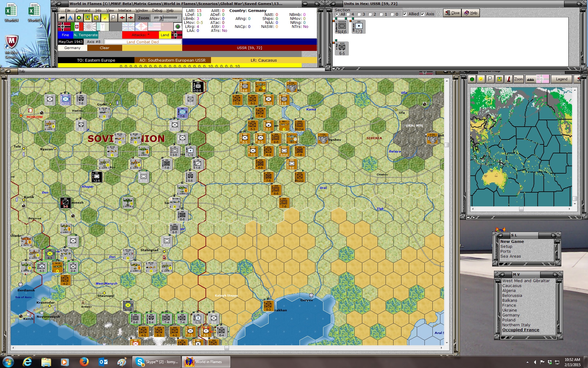Image resolution: width=588 pixels, height=368 pixels.
Task: Open Outlook from the taskbar
Action: [x=103, y=362]
